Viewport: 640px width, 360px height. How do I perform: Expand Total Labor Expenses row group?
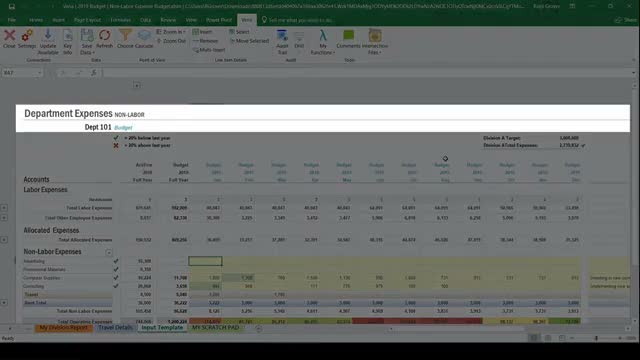click(x=4, y=208)
